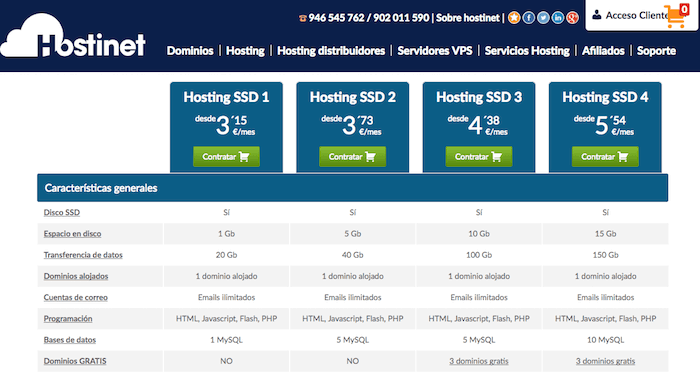Click the 1 MySQL databases cell
This screenshot has height=373, width=700.
pyautogui.click(x=226, y=340)
